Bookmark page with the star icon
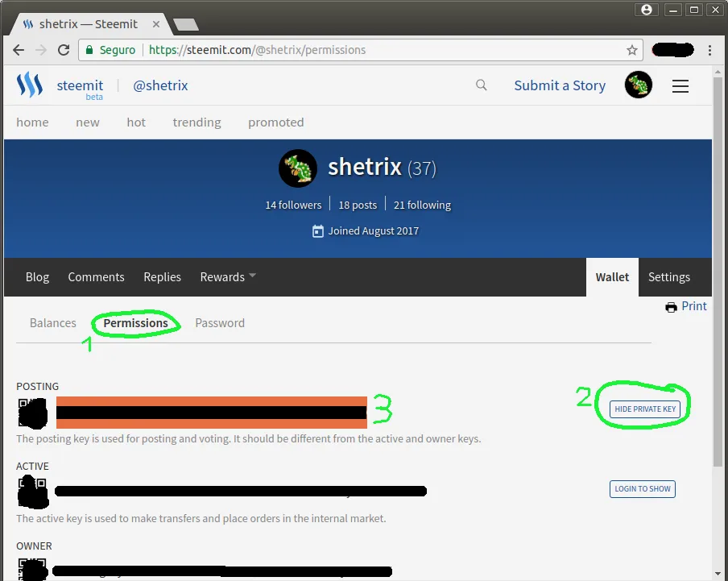 [632, 50]
